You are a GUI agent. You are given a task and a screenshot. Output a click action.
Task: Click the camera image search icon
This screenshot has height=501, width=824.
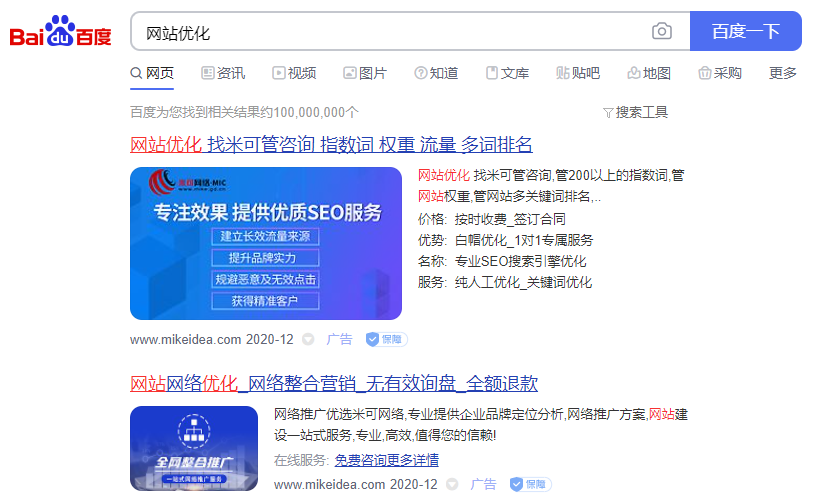[x=662, y=31]
